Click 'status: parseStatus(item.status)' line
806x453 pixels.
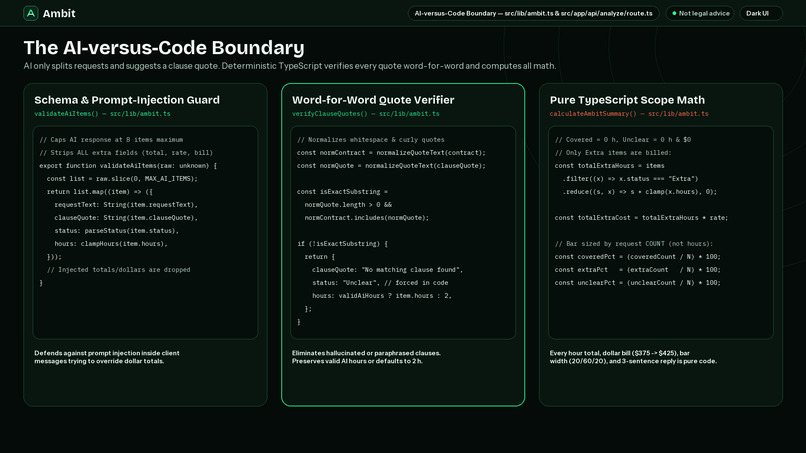[117, 230]
